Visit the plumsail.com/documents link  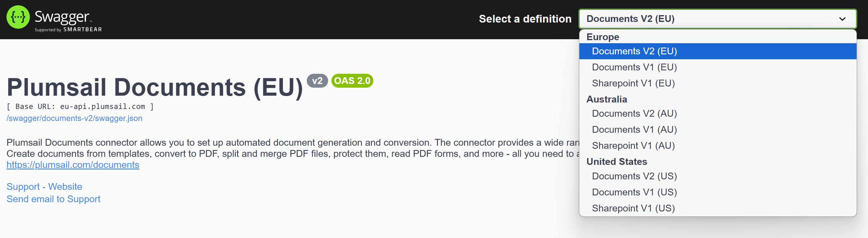point(73,165)
